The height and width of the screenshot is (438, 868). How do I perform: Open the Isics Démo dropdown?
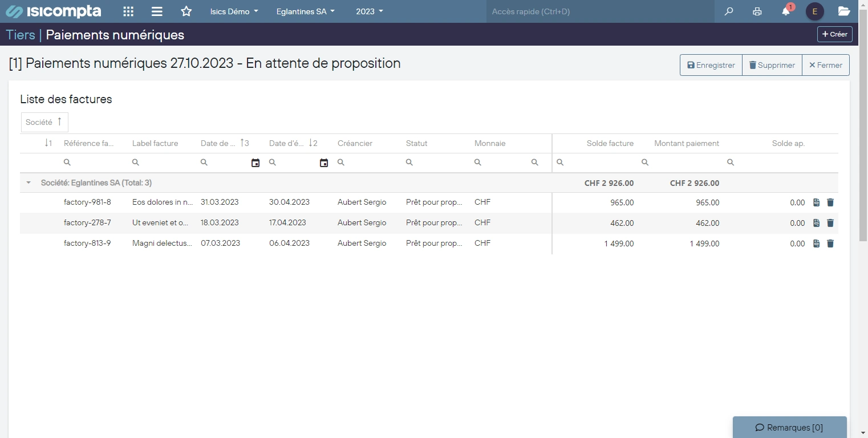(x=234, y=11)
